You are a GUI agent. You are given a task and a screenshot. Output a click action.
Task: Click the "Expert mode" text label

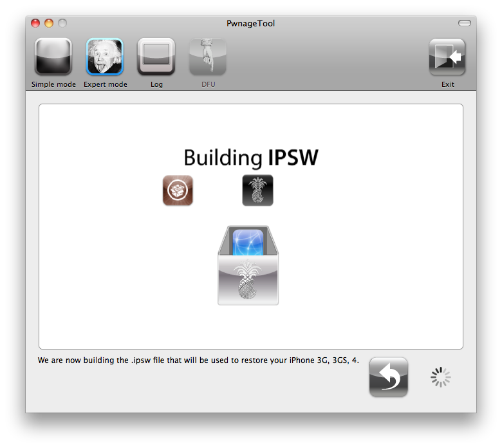point(106,84)
